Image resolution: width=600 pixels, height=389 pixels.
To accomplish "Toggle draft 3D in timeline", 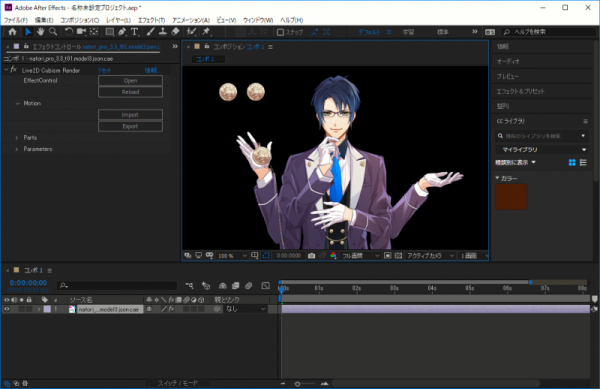I will (206, 286).
